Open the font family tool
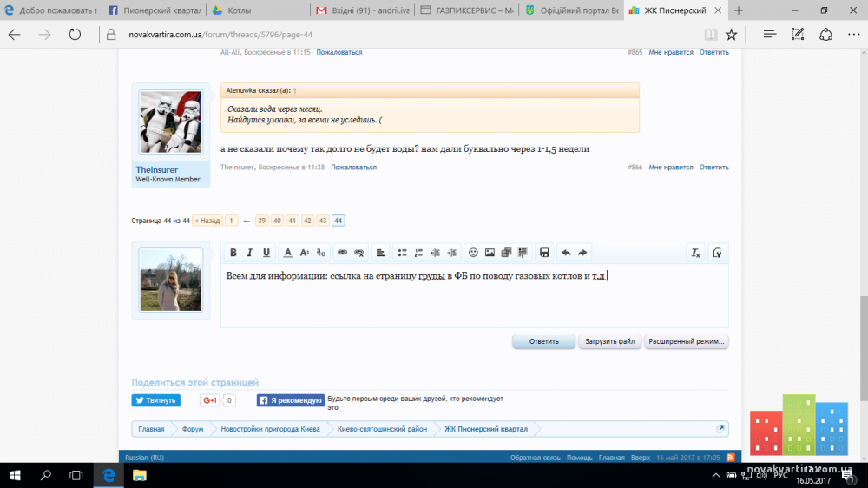This screenshot has width=868, height=488. coord(321,253)
